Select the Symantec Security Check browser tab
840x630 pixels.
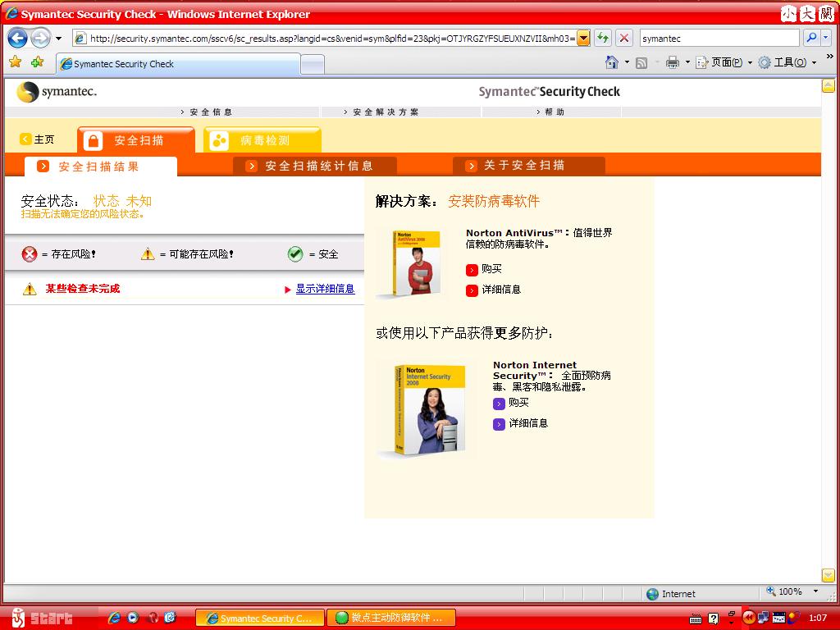click(x=178, y=64)
